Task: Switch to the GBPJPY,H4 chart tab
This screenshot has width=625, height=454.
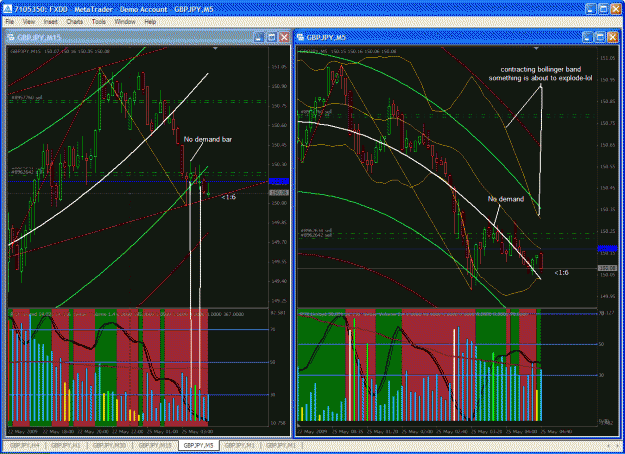Action: (x=24, y=445)
